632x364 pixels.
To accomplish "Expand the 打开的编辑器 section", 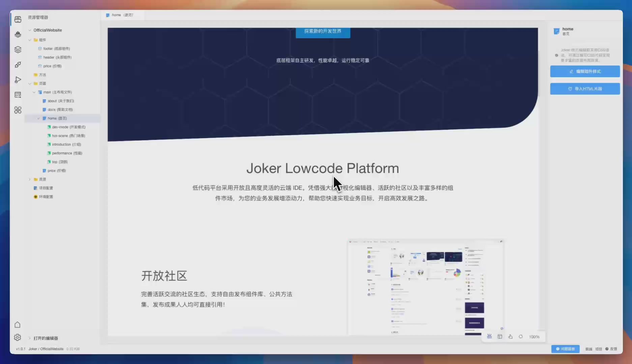I will [30, 338].
